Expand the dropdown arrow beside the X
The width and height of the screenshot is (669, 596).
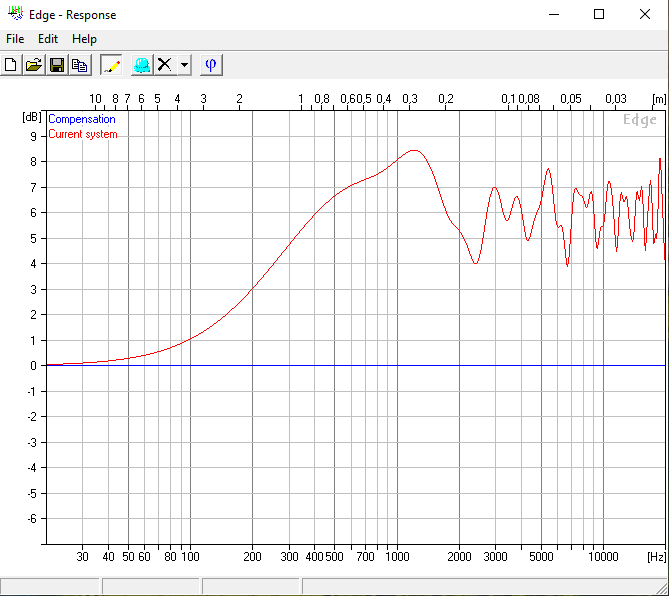point(184,65)
